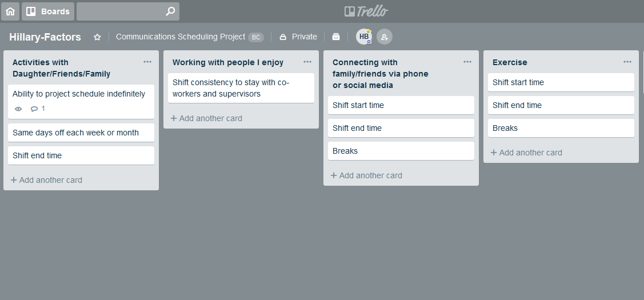644x300 pixels.
Task: Click the search input field
Action: pos(120,11)
